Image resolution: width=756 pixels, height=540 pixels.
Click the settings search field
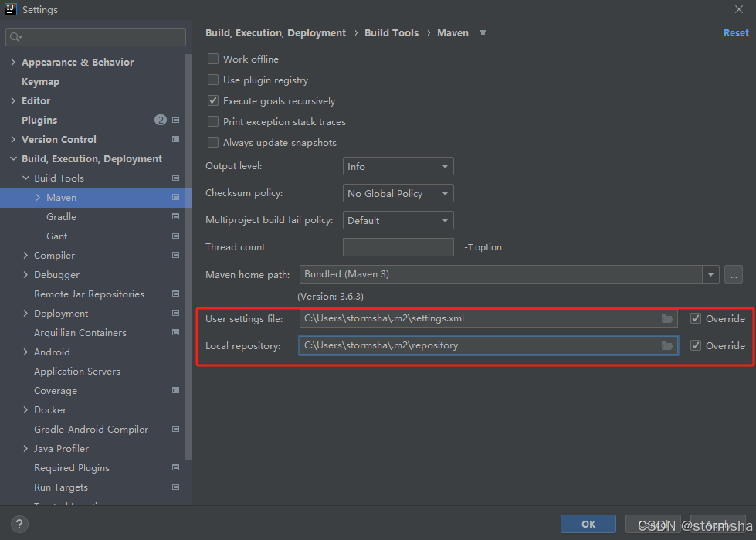point(96,37)
